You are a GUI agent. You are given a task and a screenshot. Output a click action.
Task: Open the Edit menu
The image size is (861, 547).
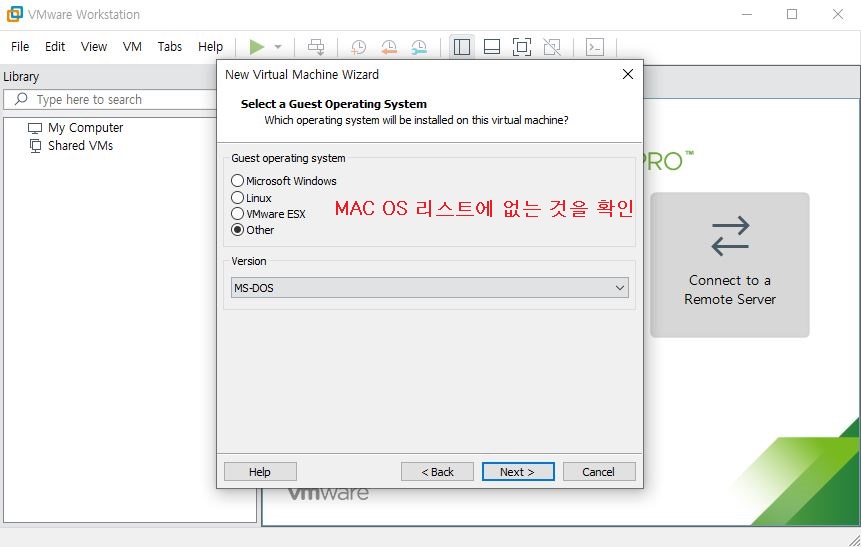click(x=55, y=47)
